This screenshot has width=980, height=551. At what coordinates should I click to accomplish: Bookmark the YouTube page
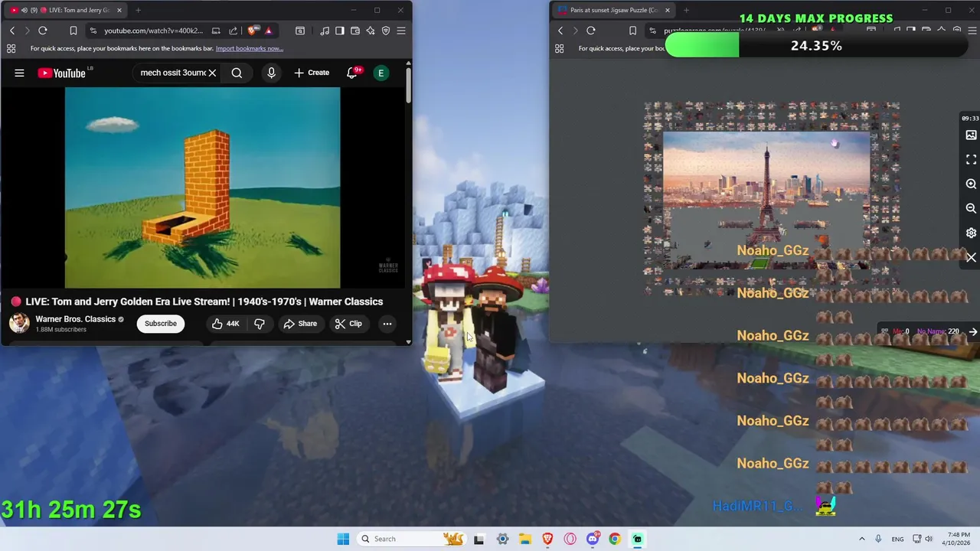[x=73, y=31]
